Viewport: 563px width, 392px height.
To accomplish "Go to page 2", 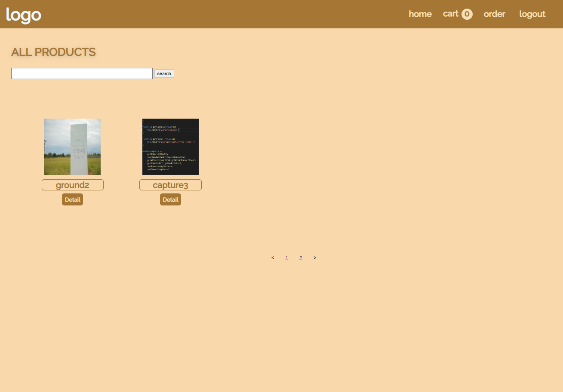I will [301, 258].
